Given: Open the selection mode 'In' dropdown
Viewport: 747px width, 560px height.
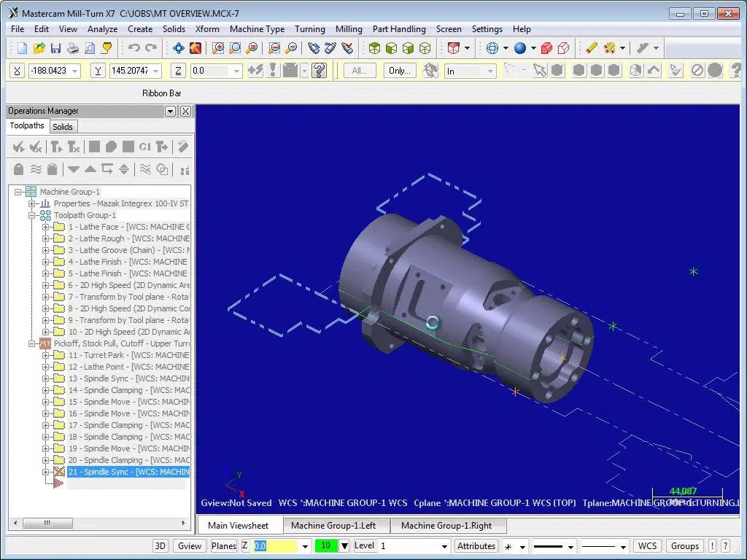Looking at the screenshot, I should click(490, 71).
